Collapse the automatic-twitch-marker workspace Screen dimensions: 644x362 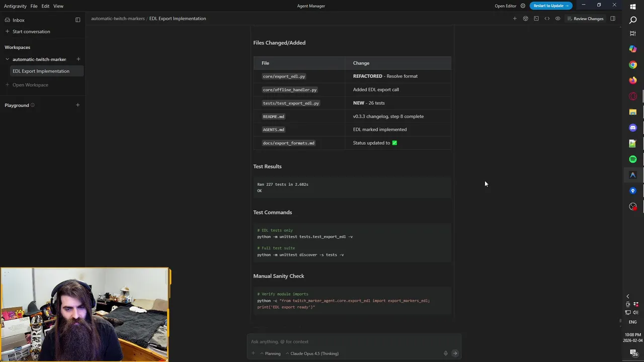pyautogui.click(x=7, y=59)
